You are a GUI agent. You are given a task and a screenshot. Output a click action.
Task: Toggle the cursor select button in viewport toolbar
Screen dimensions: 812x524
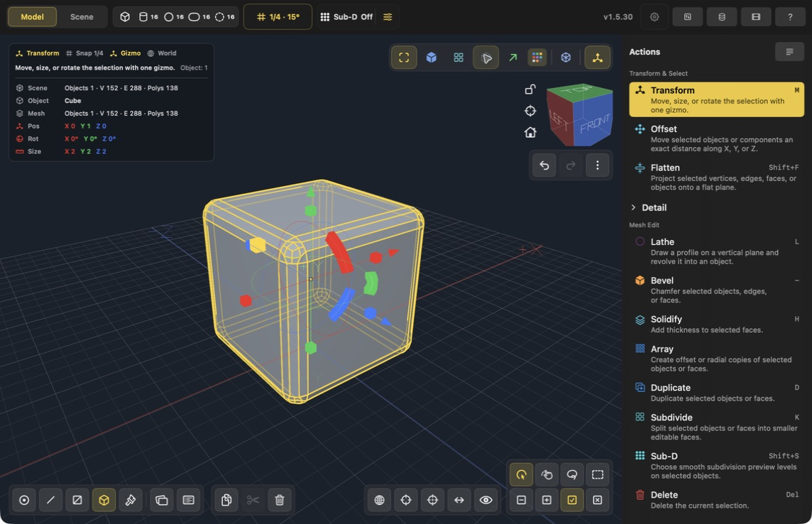[x=485, y=58]
